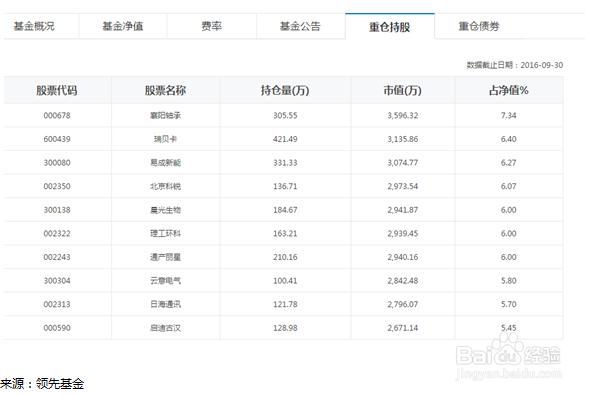Viewport: 594px width, 395px height.
Task: Click holding amount 184.67
Action: pyautogui.click(x=285, y=210)
